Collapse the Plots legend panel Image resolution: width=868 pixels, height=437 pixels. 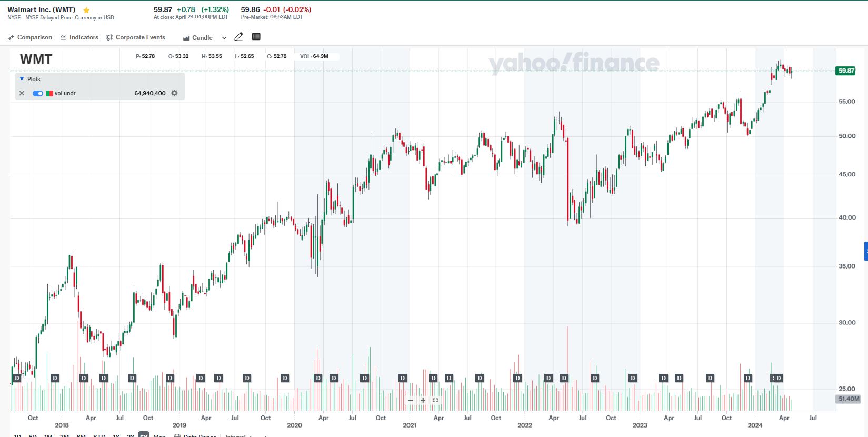coord(22,79)
